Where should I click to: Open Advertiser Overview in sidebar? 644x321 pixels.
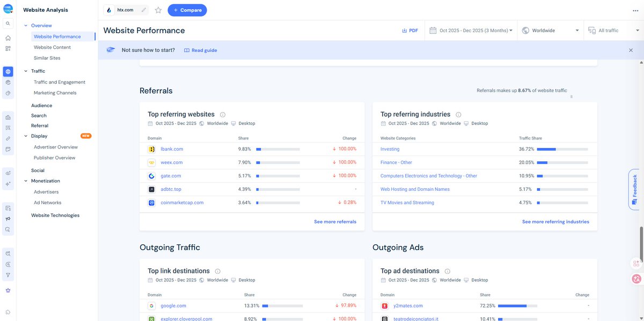pos(56,147)
